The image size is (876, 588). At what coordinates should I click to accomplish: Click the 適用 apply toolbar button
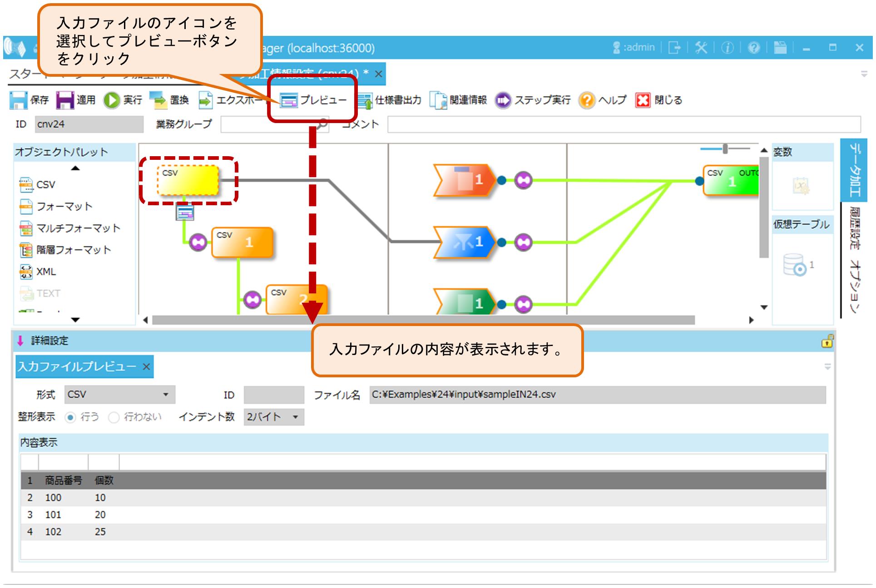[76, 100]
